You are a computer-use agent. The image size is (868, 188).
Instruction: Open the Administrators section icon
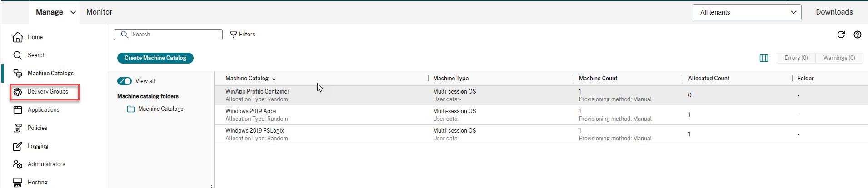pos(18,164)
